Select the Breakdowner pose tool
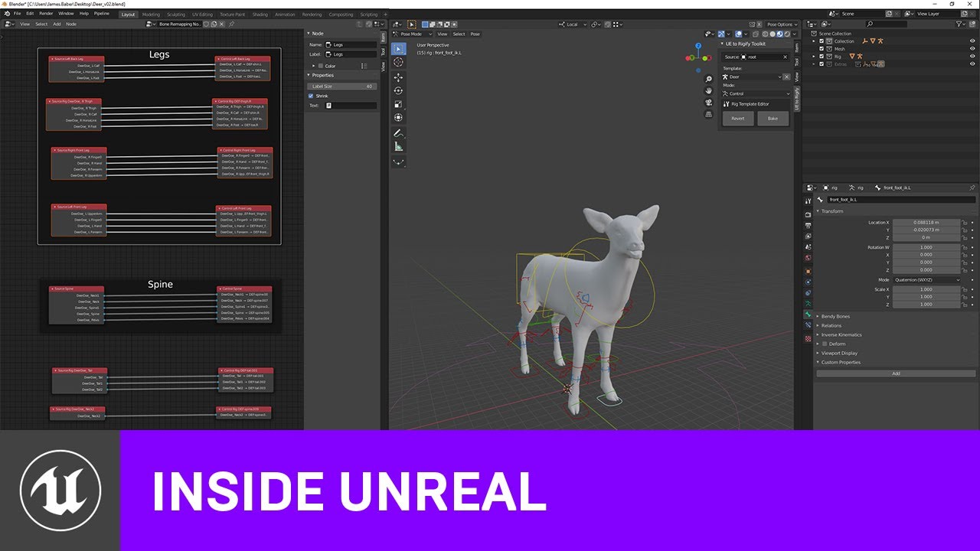The width and height of the screenshot is (980, 551). click(398, 161)
